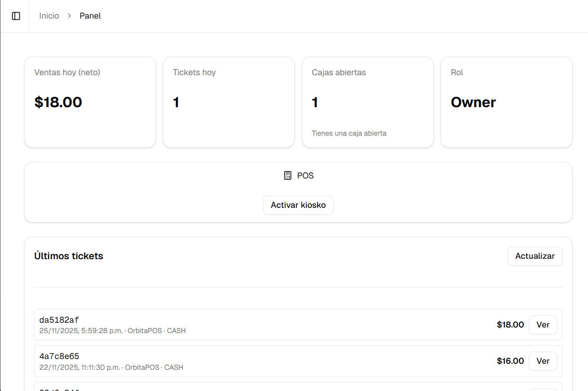Screen dimensions: 588x391
Task: Click the Ventas hoy (neto) card
Action: (x=90, y=102)
